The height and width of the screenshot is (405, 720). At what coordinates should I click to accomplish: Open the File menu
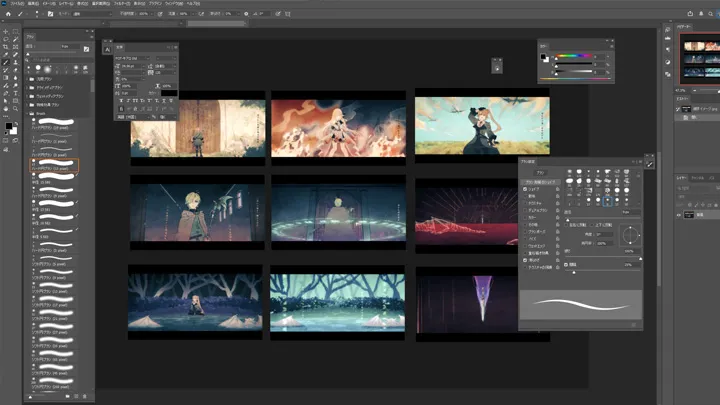click(x=17, y=3)
